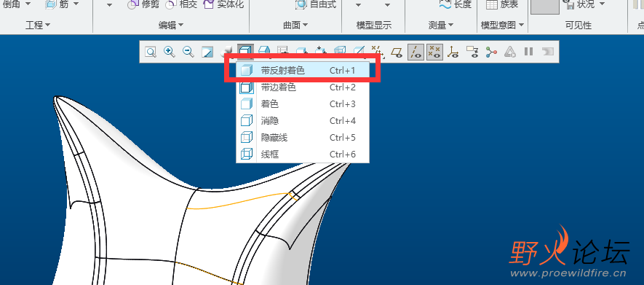This screenshot has height=285, width=644.
Task: Select 着色 menu entry Ctrl+3
Action: click(303, 104)
